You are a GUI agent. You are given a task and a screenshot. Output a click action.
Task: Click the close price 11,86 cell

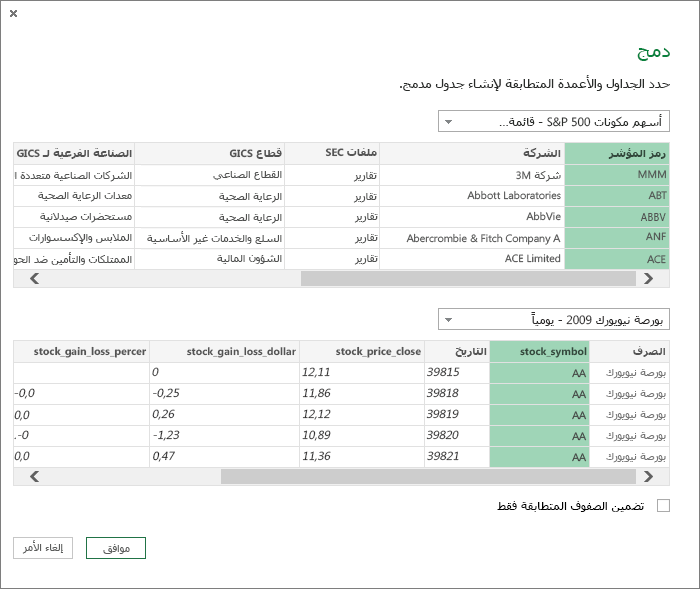(x=362, y=393)
